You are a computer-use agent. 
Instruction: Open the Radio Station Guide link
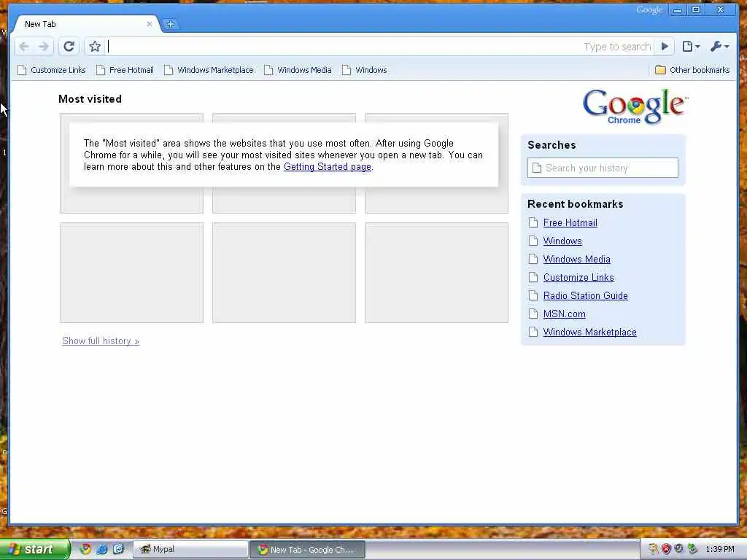586,296
